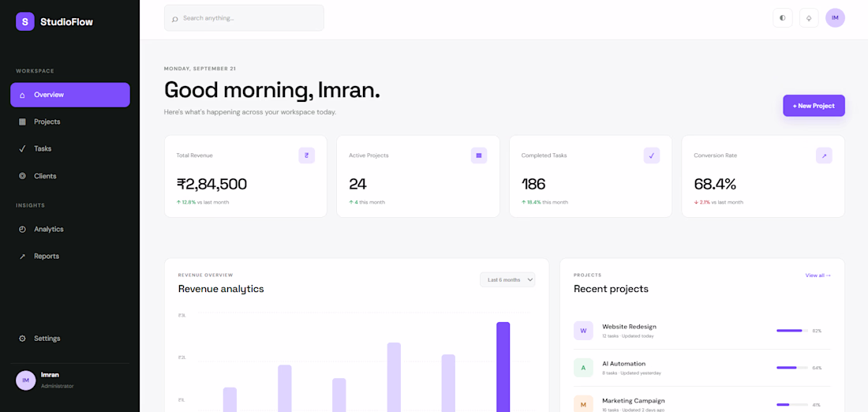868x412 pixels.
Task: Click the 2.1% vs last month decline text
Action: 719,202
